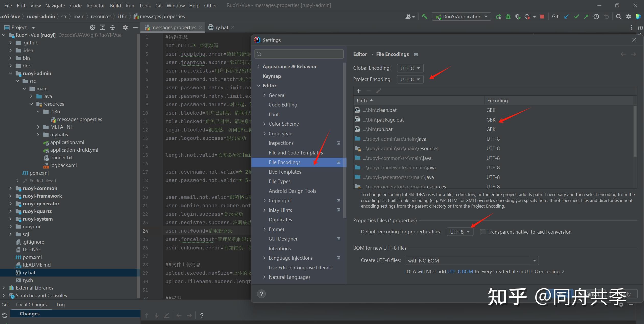The width and height of the screenshot is (644, 324).
Task: Click the Debug bug icon in toolbar
Action: pos(508,17)
